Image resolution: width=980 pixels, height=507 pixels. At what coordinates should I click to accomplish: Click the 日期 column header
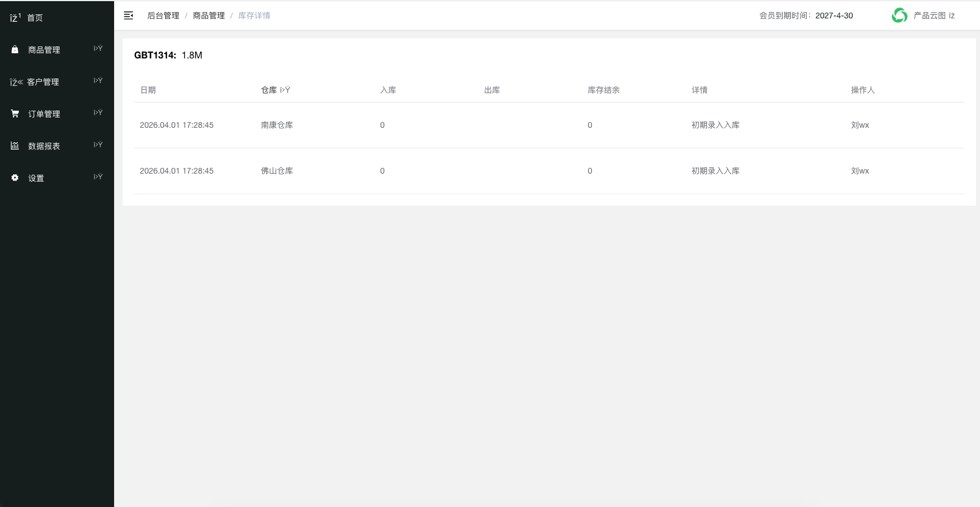(x=148, y=90)
